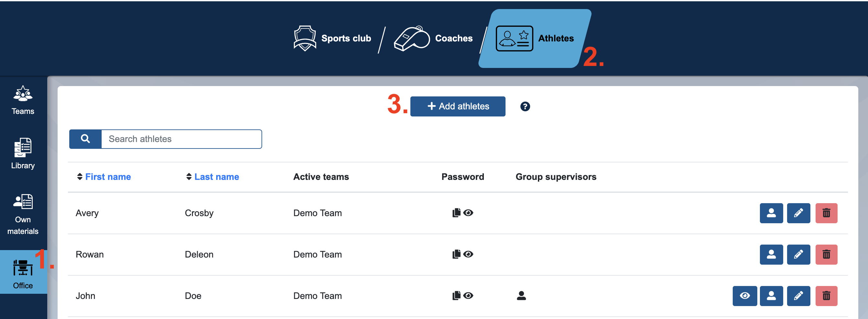Edit John Doe with pencil button

click(798, 296)
